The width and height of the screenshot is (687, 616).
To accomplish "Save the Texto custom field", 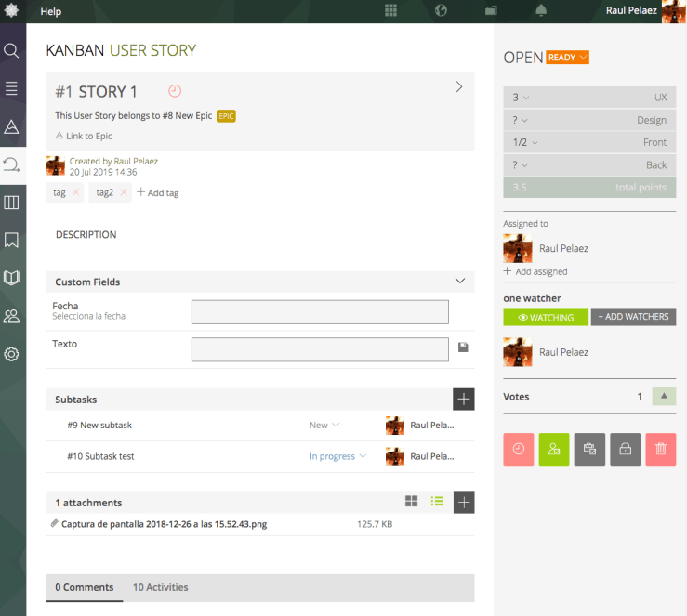I will (463, 347).
